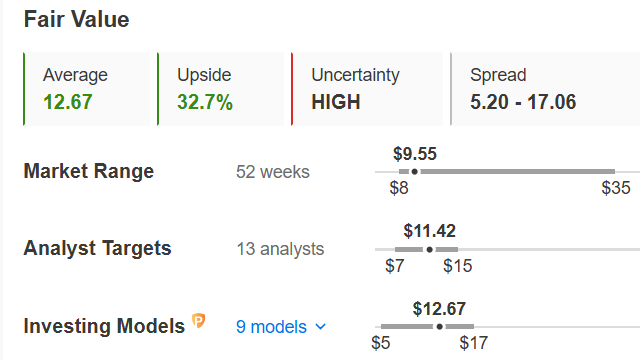Click the Investing Models $12.67 marker dot
The width and height of the screenshot is (640, 360).
tap(439, 327)
